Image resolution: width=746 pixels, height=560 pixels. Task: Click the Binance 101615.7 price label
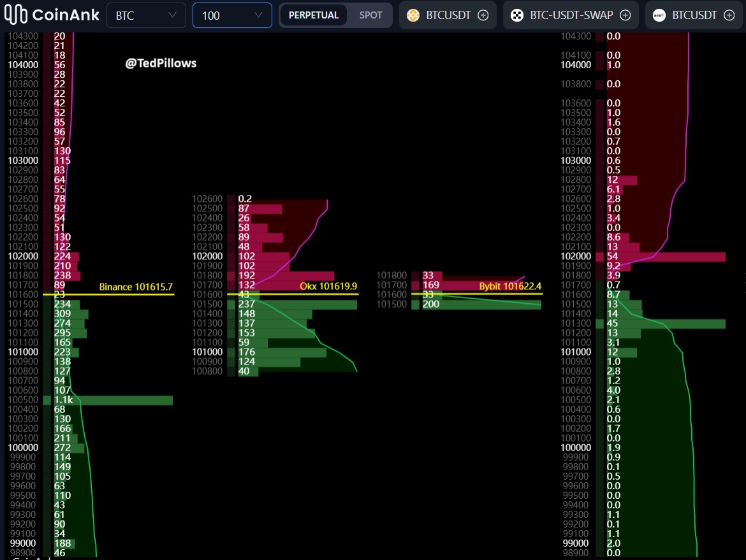click(136, 287)
